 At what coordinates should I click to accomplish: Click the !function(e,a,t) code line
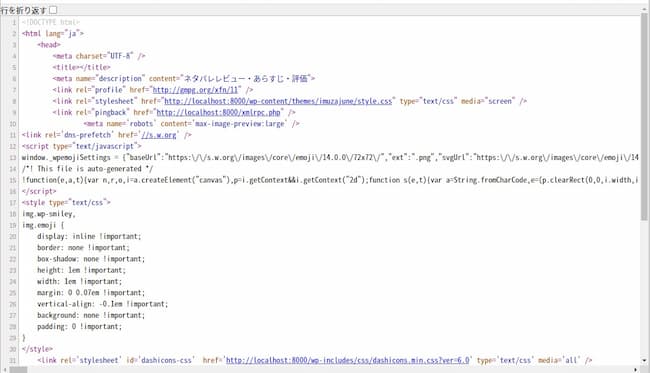pos(330,180)
